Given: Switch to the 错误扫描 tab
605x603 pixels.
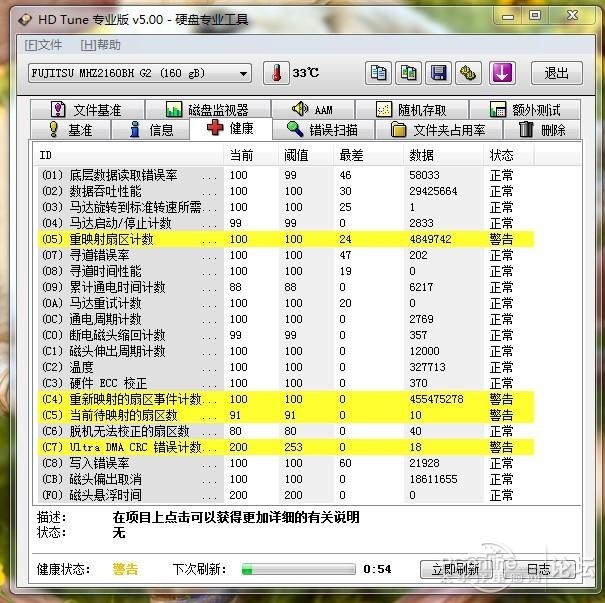Looking at the screenshot, I should click(x=323, y=130).
